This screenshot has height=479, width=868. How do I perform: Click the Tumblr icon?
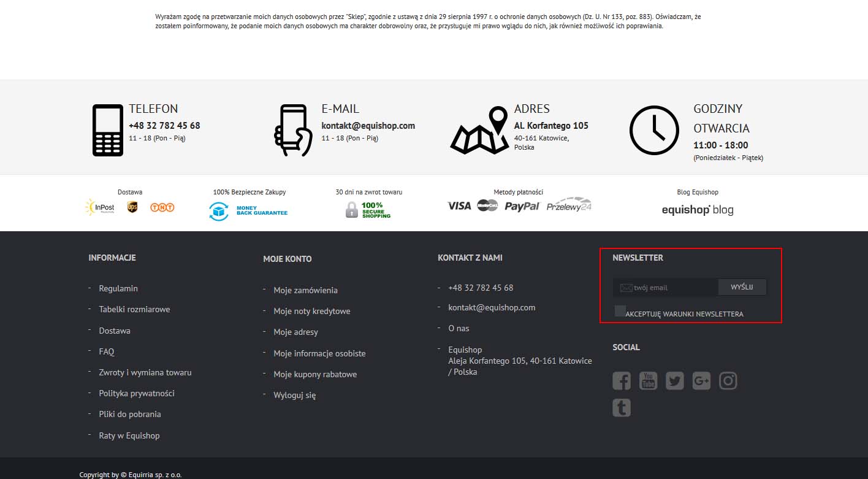click(x=621, y=407)
